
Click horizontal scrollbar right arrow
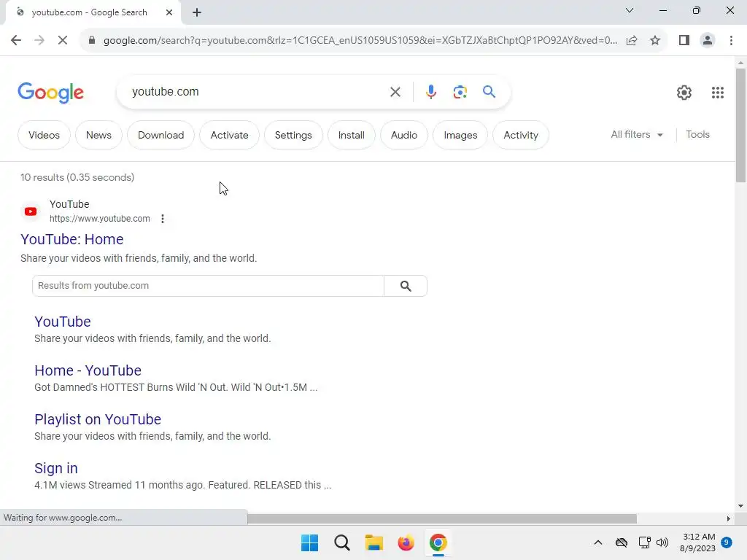click(x=728, y=518)
